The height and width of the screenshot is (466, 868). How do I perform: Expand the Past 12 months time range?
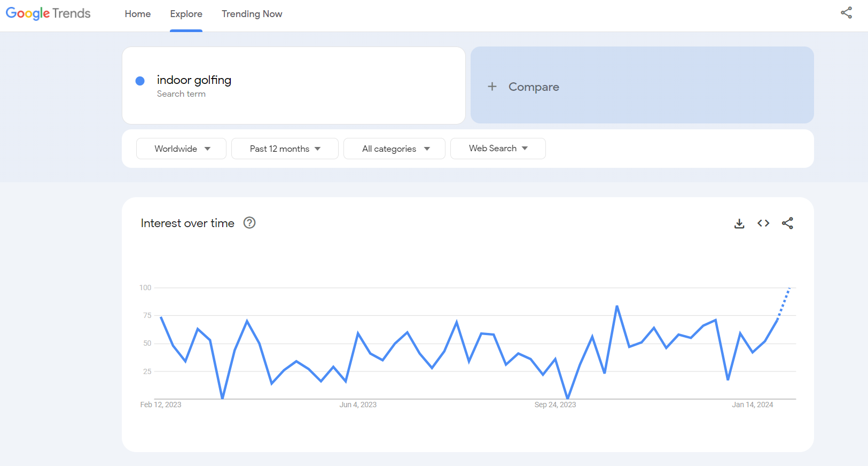coord(285,149)
